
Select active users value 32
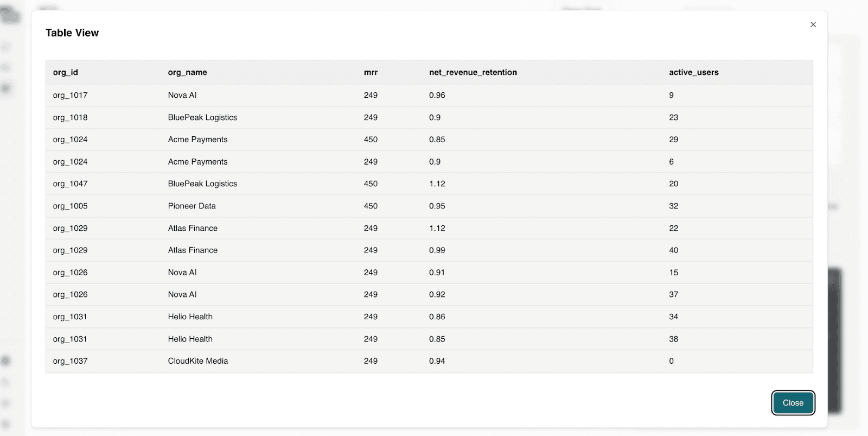[673, 206]
